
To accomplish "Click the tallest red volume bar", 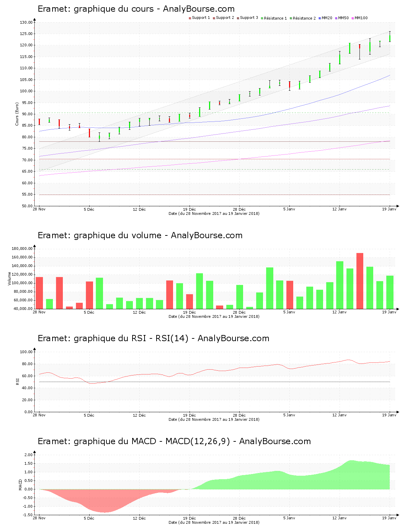I will click(x=360, y=281).
